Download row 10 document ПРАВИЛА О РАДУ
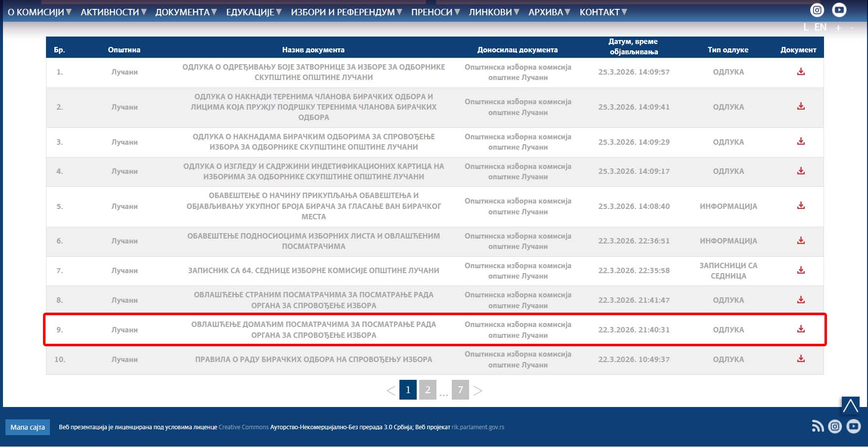Image resolution: width=868 pixels, height=448 pixels. 801,359
